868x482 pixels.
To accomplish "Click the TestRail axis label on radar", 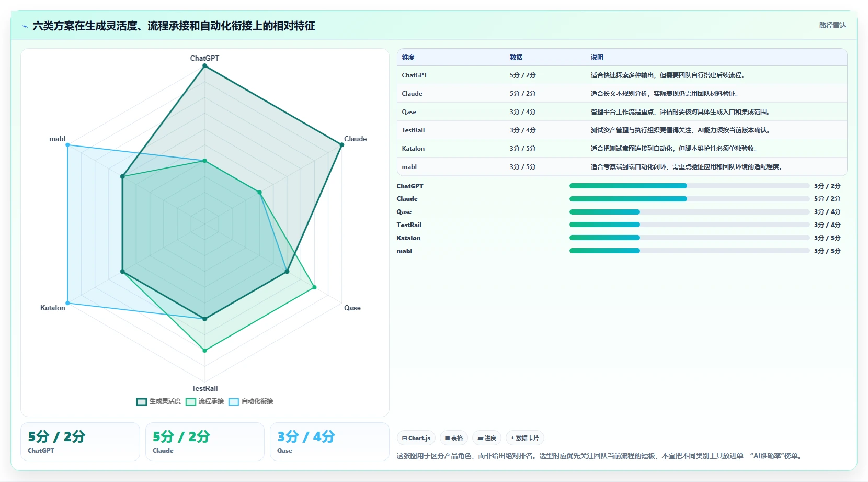I will coord(204,388).
